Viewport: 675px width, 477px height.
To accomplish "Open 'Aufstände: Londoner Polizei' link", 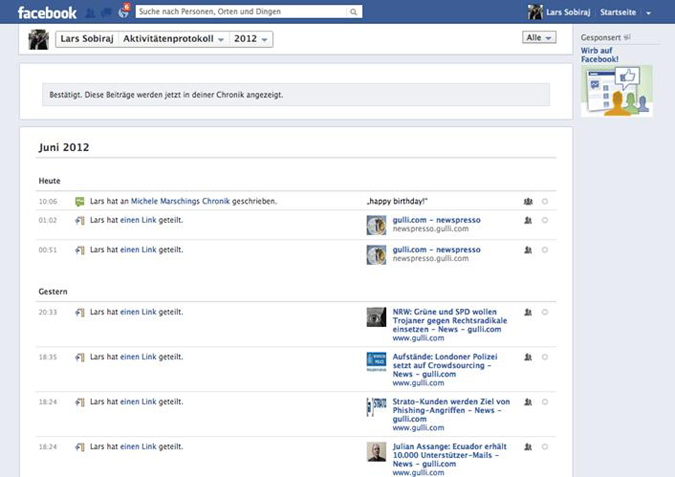I will click(445, 365).
